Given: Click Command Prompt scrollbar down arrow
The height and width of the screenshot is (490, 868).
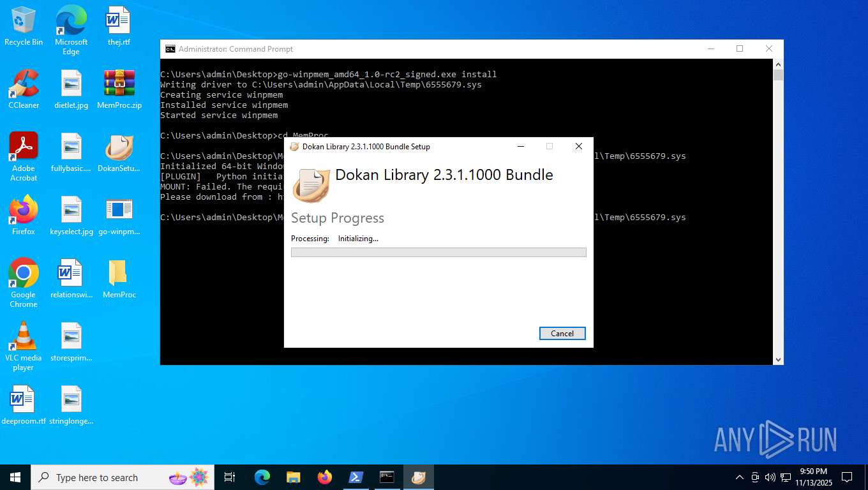Looking at the screenshot, I should 778,360.
